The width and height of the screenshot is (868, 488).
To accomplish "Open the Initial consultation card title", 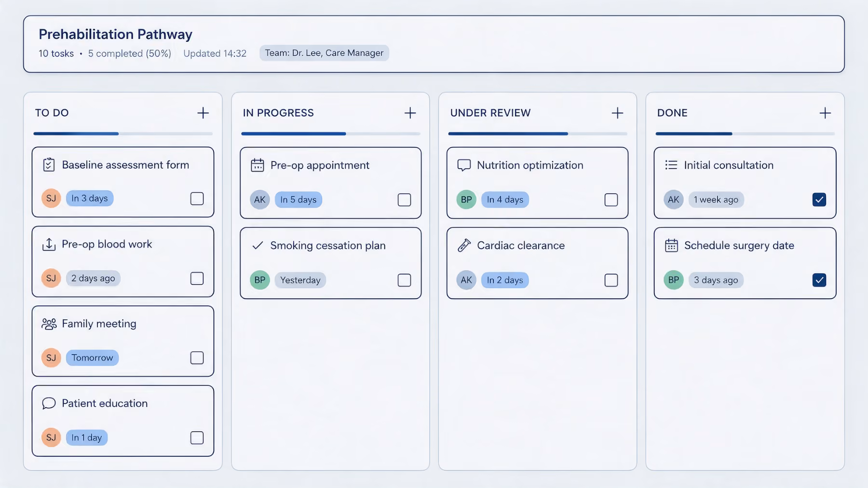I will [729, 165].
